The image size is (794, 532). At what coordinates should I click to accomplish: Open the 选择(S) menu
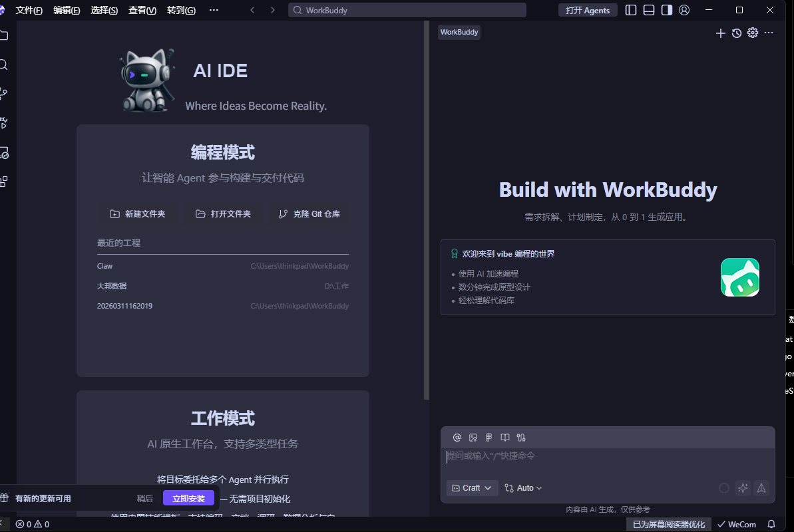pos(104,10)
